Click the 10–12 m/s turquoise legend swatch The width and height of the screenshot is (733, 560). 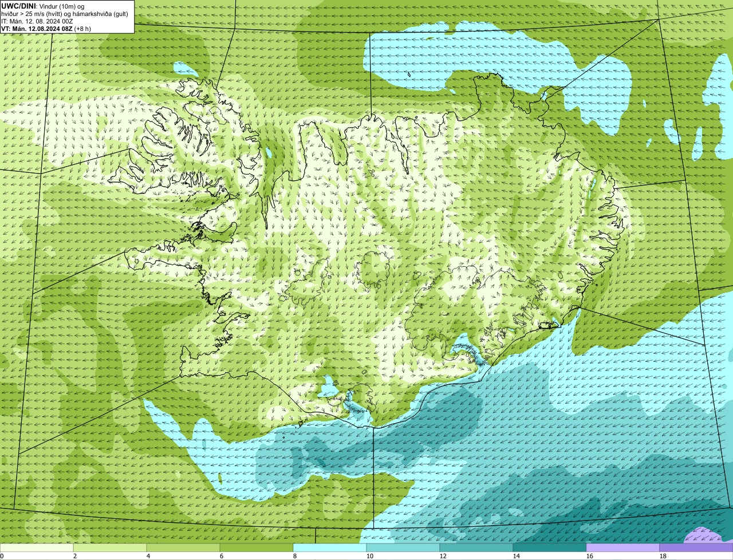(x=403, y=547)
